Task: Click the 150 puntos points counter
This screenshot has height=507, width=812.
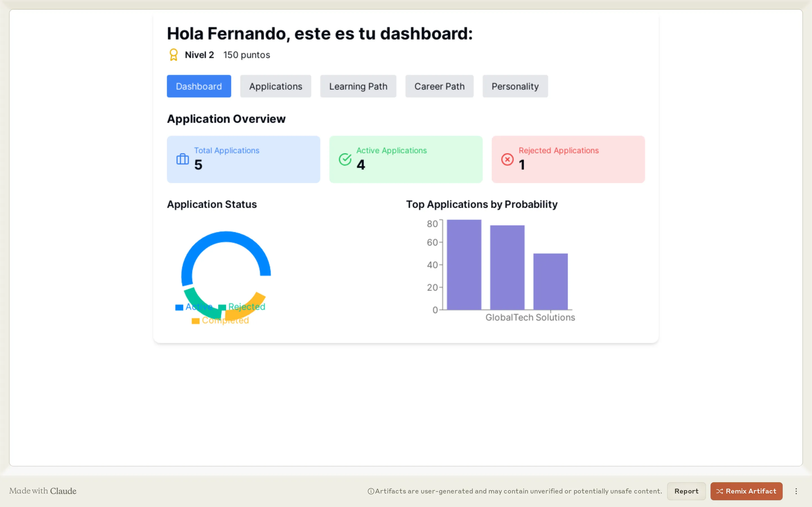Action: (247, 55)
